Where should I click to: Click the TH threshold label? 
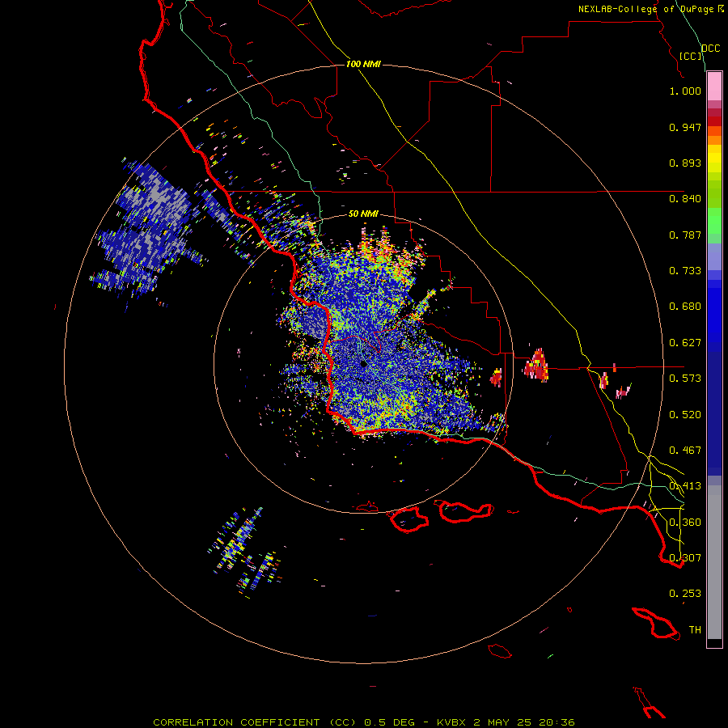click(695, 629)
